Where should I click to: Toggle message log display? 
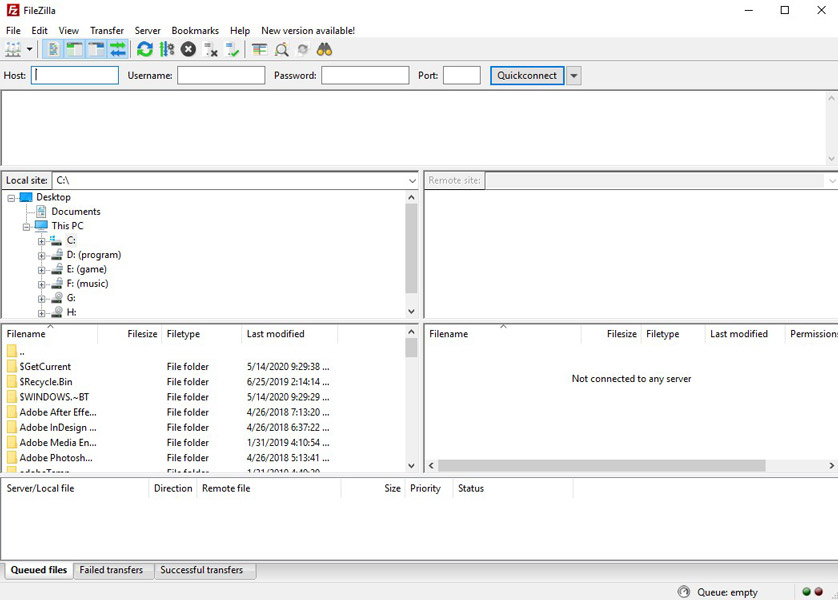(53, 50)
